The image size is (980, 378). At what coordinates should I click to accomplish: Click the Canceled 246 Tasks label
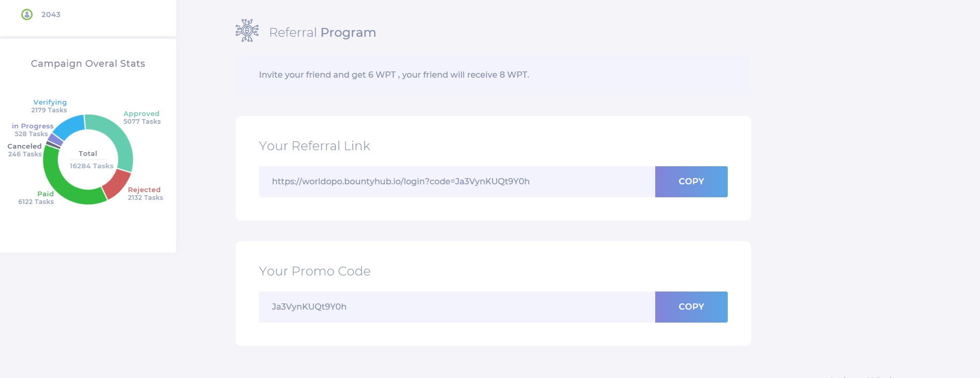pos(24,150)
